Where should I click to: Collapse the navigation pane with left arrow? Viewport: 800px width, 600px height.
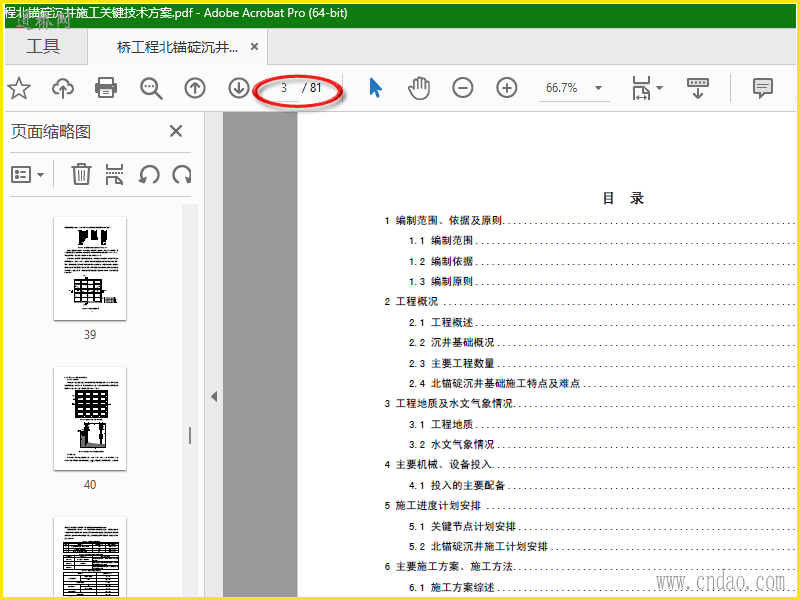(x=214, y=396)
